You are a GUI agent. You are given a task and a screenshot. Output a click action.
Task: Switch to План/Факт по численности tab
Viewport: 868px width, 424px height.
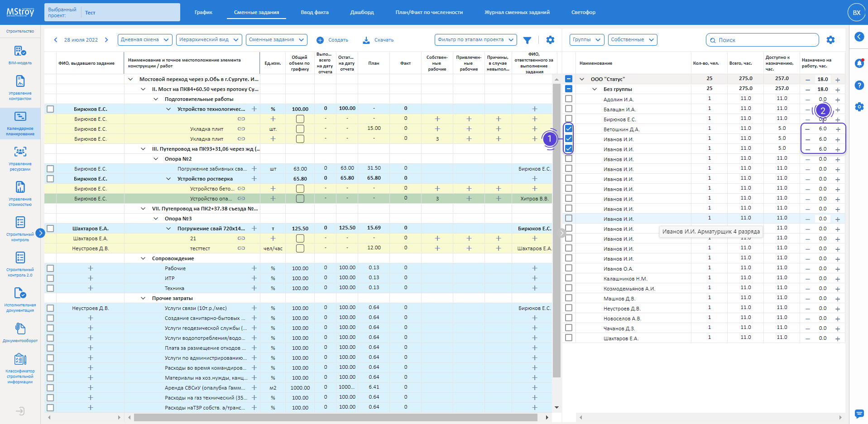point(429,12)
